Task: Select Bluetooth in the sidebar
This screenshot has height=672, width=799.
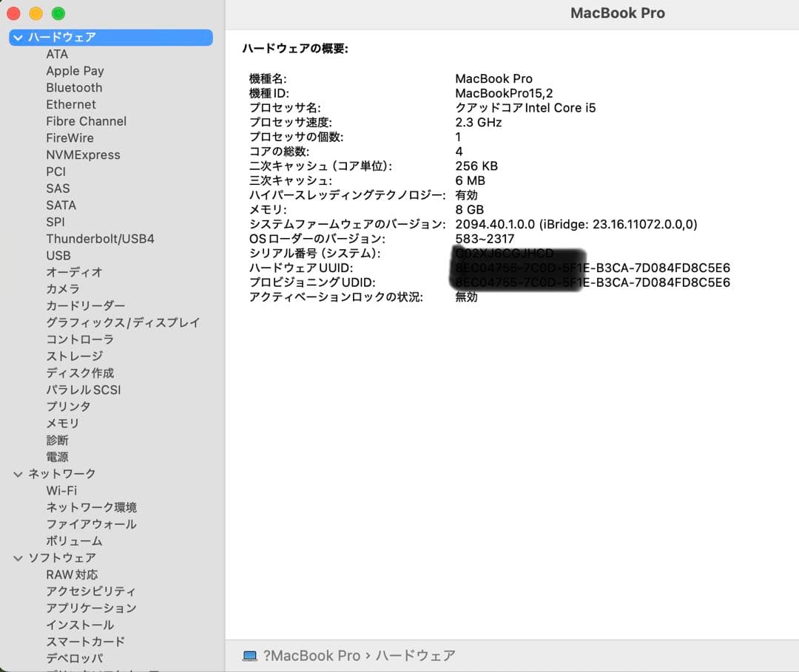Action: click(x=74, y=87)
